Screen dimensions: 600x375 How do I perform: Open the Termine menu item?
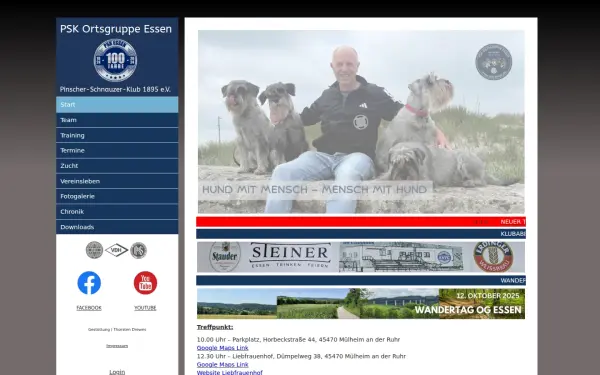point(117,150)
